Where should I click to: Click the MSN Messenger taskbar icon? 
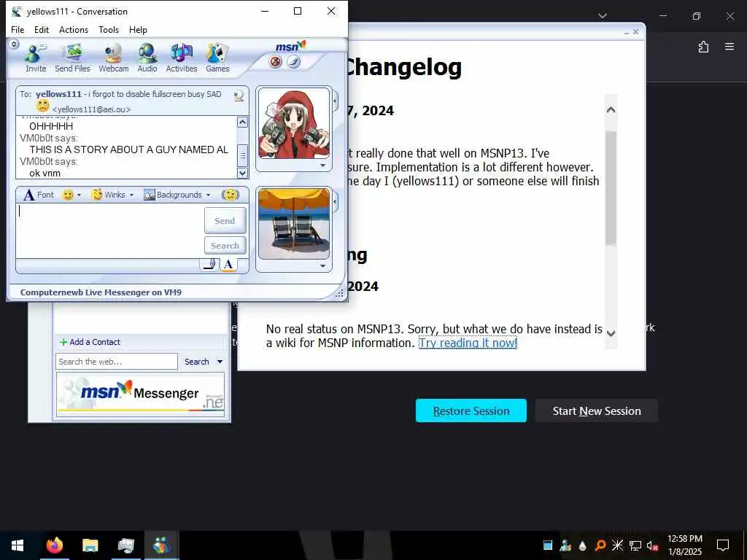point(161,545)
